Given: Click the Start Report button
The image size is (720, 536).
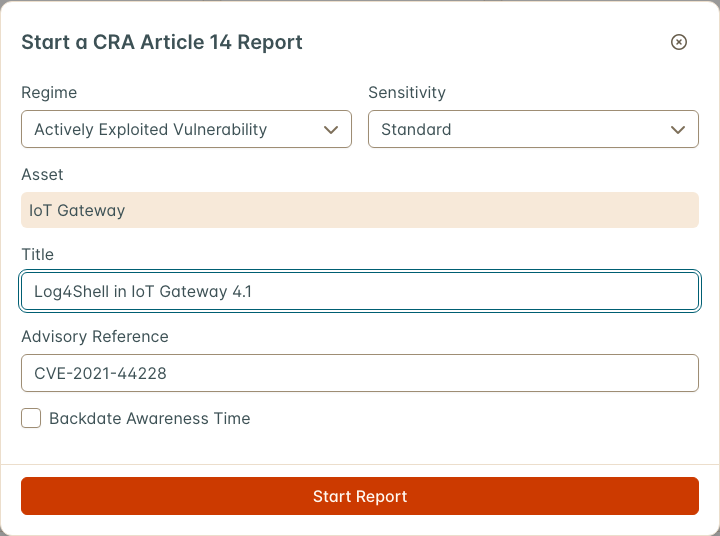Looking at the screenshot, I should pos(360,496).
